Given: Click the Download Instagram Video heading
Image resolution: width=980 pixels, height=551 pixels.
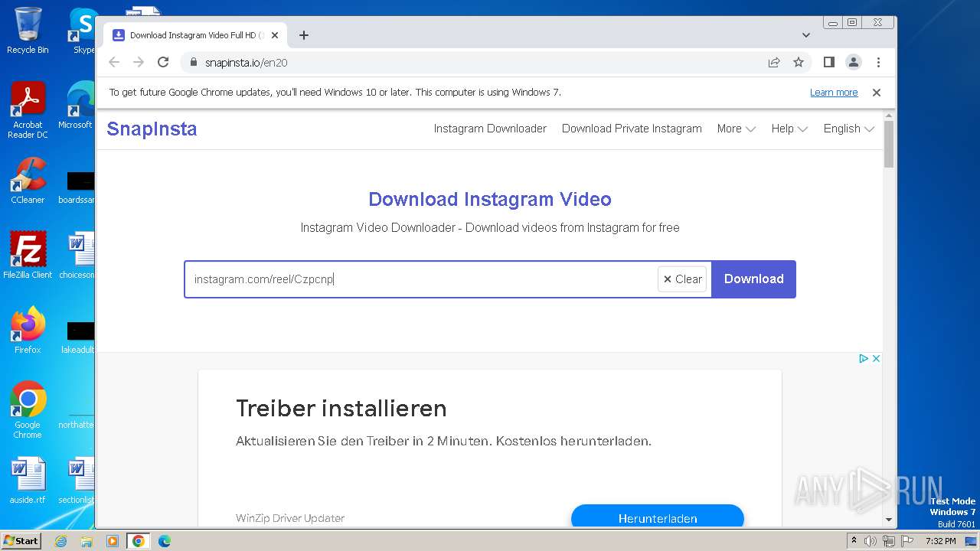Looking at the screenshot, I should coord(490,200).
